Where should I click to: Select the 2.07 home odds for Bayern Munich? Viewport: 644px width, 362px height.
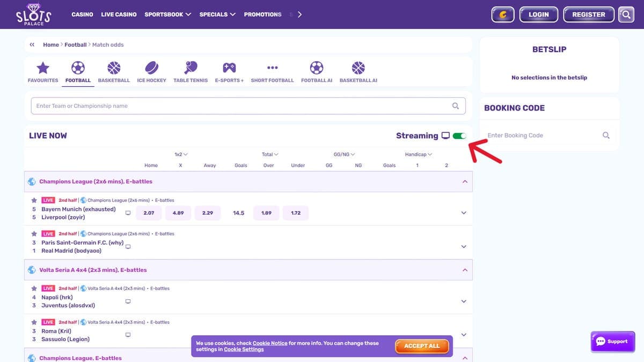(x=149, y=213)
